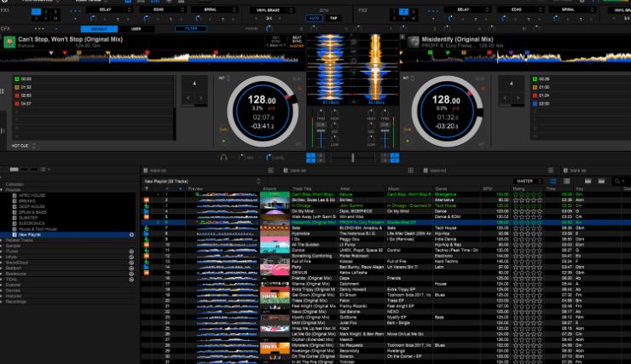Image resolution: width=631 pixels, height=364 pixels.
Task: Open HOT CUE pad mode selector
Action: 24,146
